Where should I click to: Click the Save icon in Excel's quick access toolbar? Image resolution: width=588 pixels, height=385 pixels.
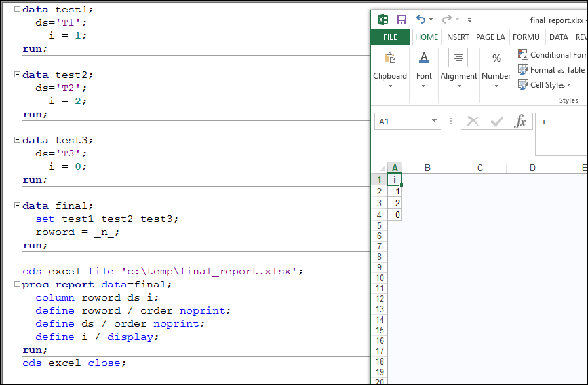[x=402, y=20]
